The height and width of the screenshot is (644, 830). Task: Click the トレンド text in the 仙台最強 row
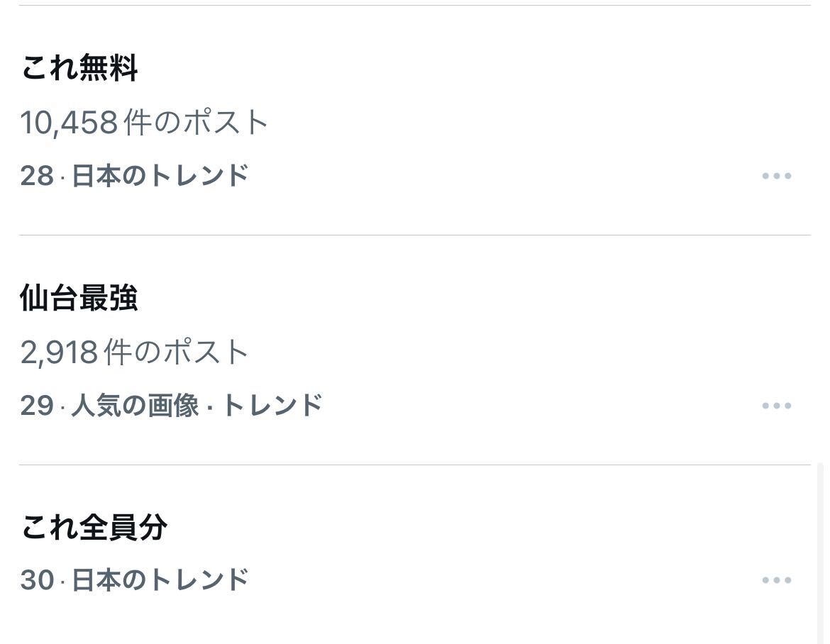point(272,406)
